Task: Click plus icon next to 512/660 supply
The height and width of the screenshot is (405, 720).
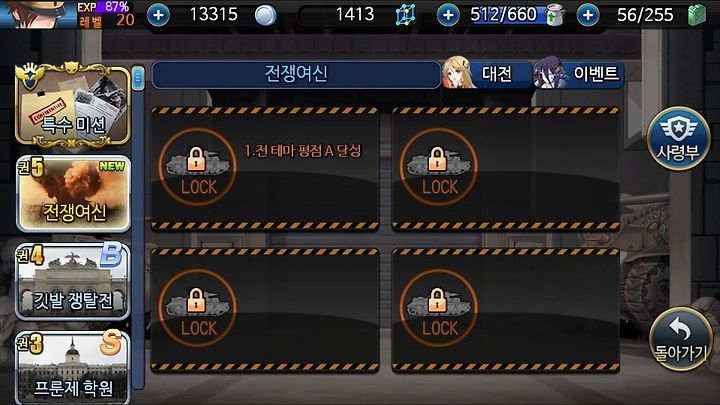Action: 448,15
